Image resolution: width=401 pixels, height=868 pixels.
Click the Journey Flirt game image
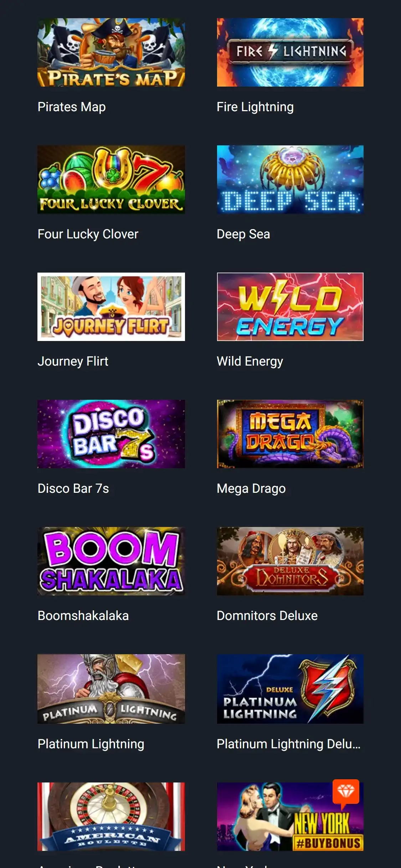point(111,307)
